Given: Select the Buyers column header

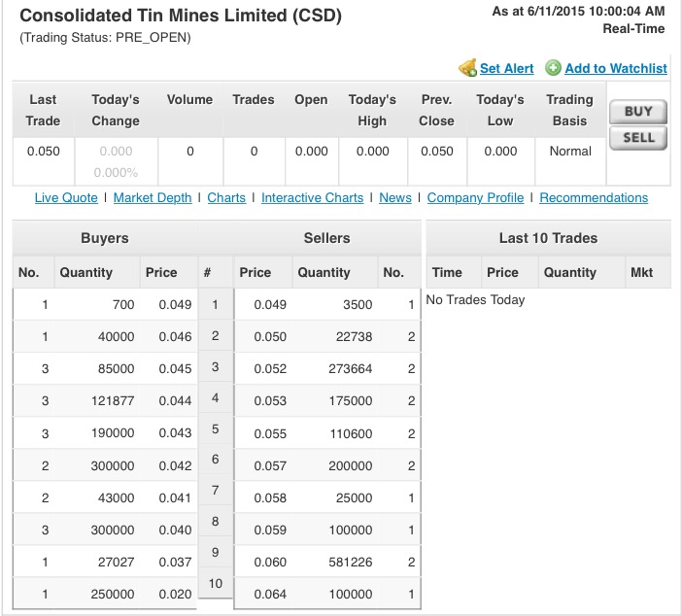Looking at the screenshot, I should 104,238.
